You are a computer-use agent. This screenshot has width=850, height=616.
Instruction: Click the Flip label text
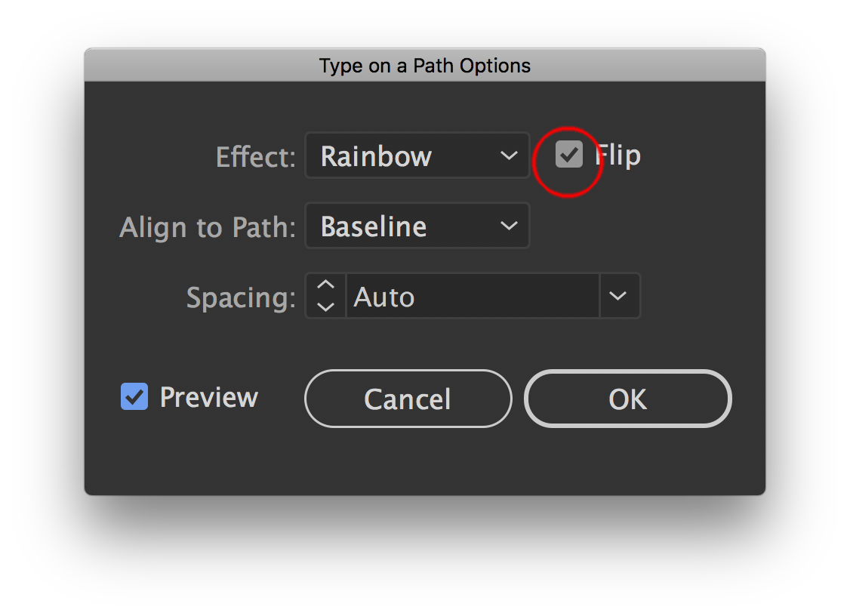[x=618, y=156]
